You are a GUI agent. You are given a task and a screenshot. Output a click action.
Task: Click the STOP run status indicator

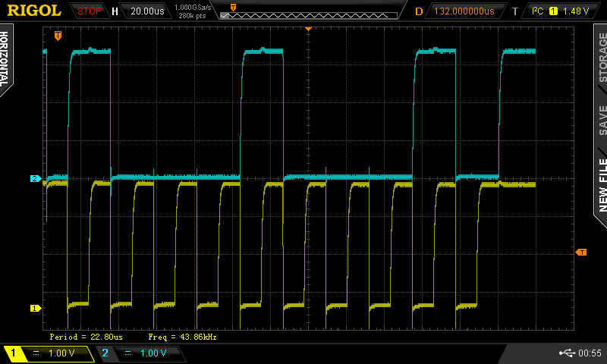[89, 11]
